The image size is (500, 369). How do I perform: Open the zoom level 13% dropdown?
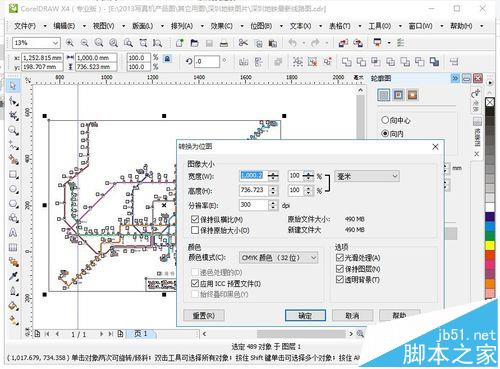click(x=55, y=43)
